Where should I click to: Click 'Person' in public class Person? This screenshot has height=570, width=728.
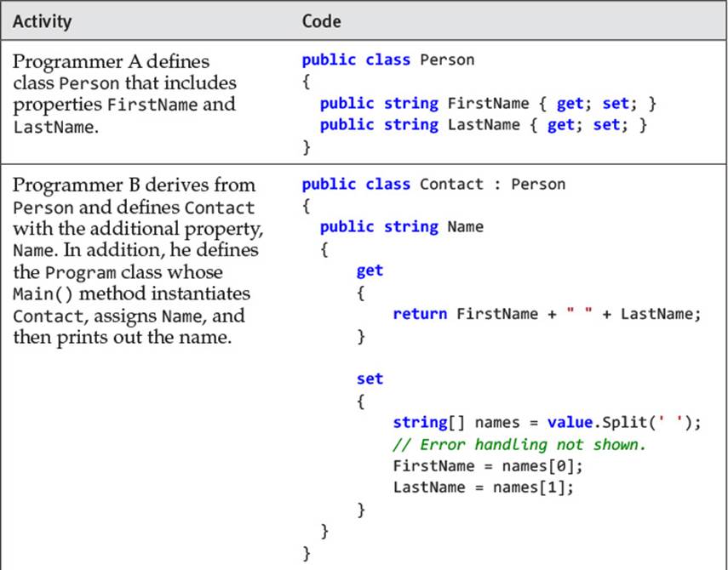click(447, 60)
